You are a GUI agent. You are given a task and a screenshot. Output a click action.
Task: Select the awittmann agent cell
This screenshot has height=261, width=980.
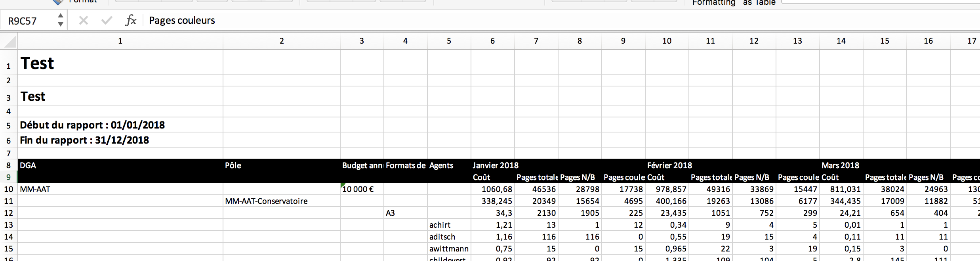pyautogui.click(x=449, y=249)
